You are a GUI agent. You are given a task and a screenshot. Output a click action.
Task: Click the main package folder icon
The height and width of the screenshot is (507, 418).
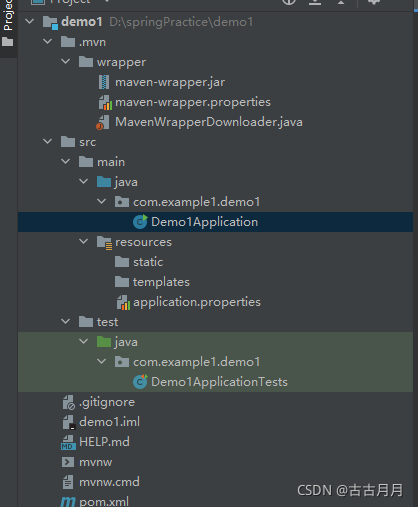122,202
